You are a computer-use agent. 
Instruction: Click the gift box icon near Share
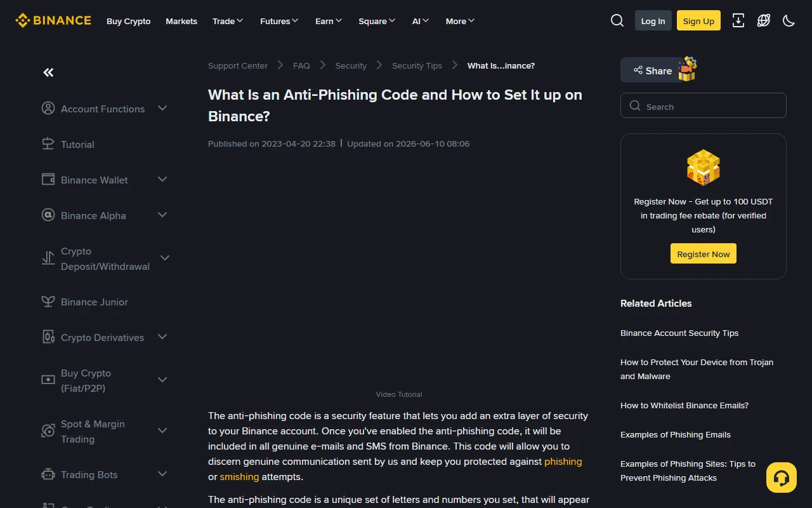click(687, 69)
